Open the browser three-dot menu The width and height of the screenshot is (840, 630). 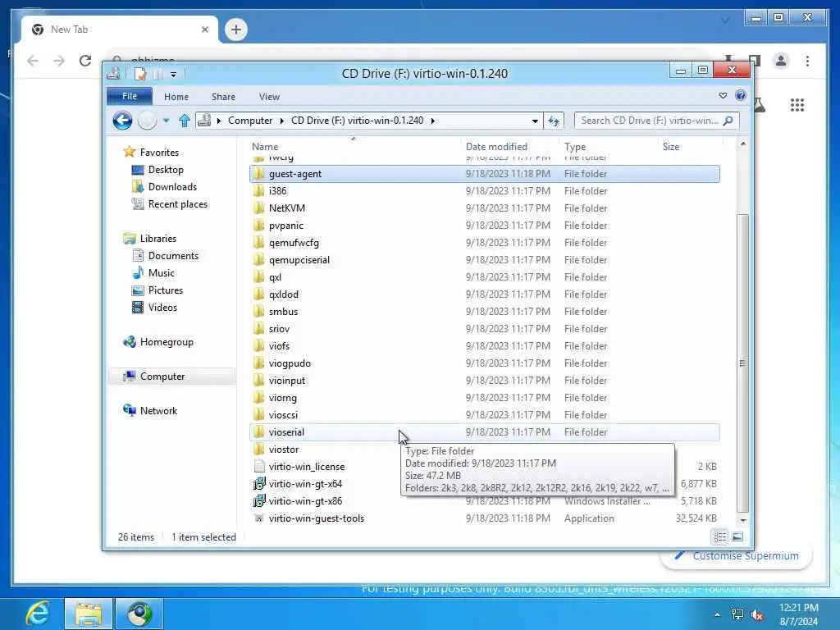pos(807,61)
